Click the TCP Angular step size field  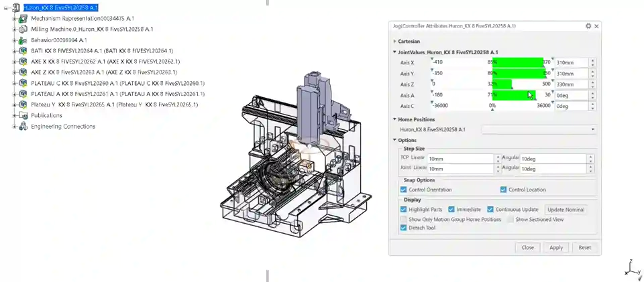553,159
